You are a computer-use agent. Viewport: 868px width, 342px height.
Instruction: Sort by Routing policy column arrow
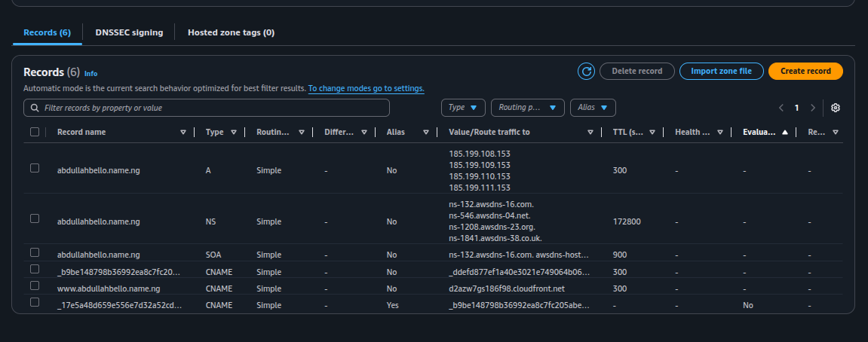[x=301, y=133]
